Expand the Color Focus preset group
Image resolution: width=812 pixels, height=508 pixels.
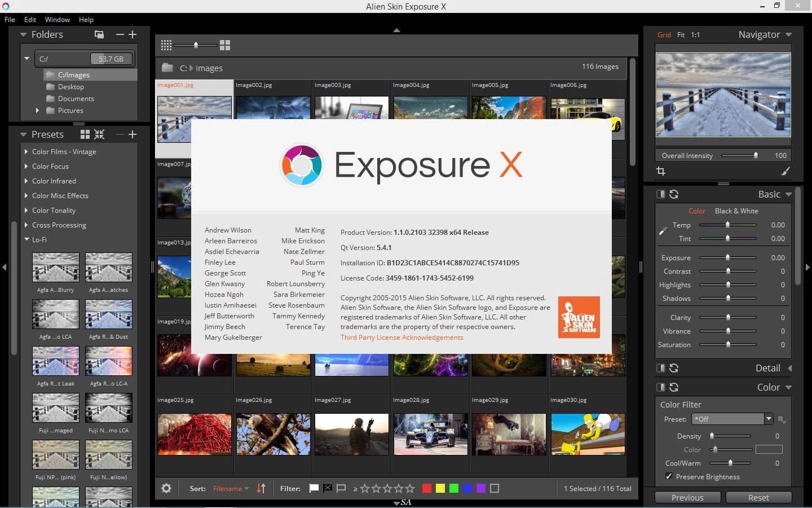pos(27,167)
